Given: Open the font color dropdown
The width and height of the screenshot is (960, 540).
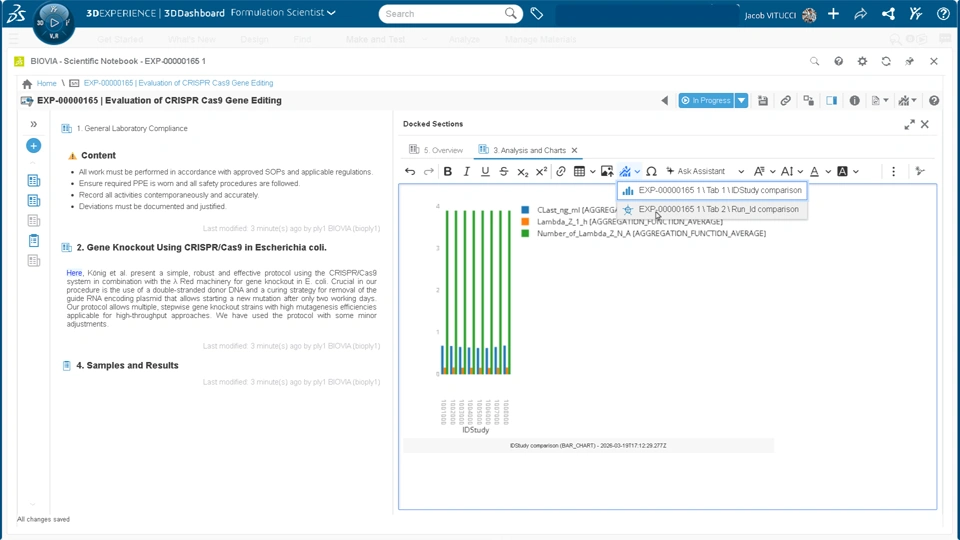Looking at the screenshot, I should (820, 171).
